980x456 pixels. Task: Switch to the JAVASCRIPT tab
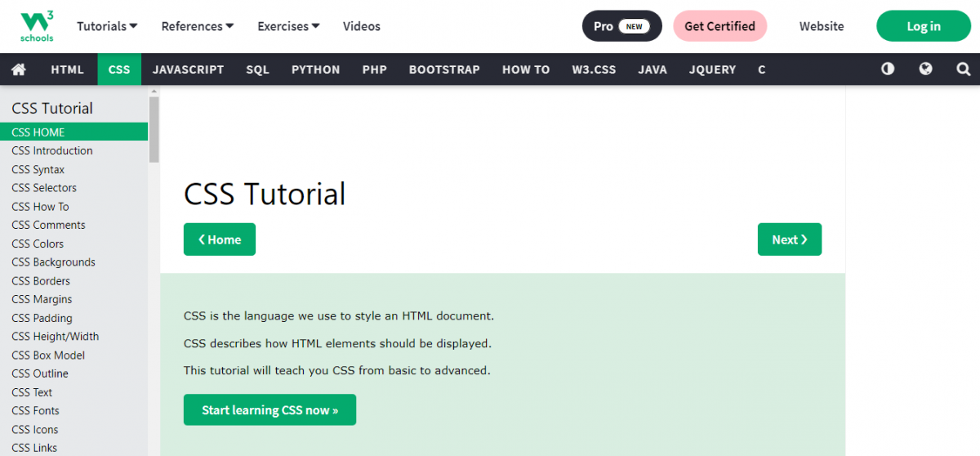[x=188, y=69]
